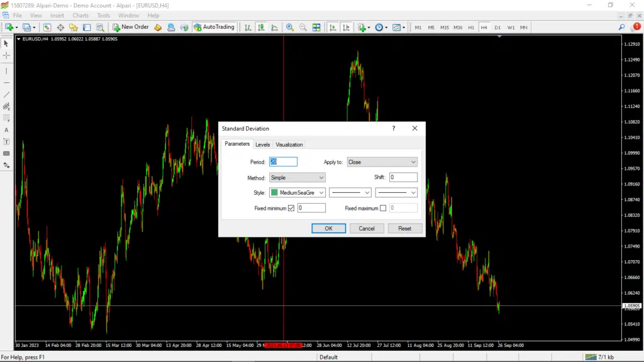The width and height of the screenshot is (644, 362).
Task: Open the periods clock icon
Action: 379,28
